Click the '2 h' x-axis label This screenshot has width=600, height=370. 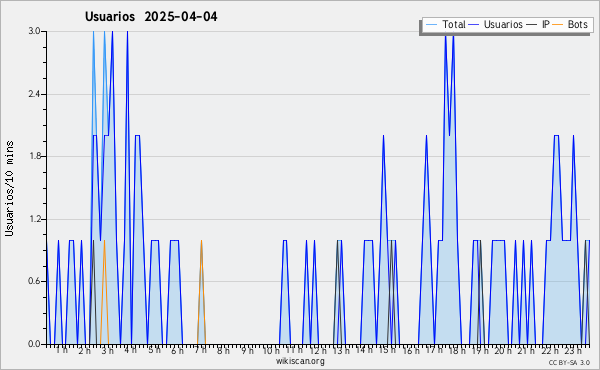point(84,350)
